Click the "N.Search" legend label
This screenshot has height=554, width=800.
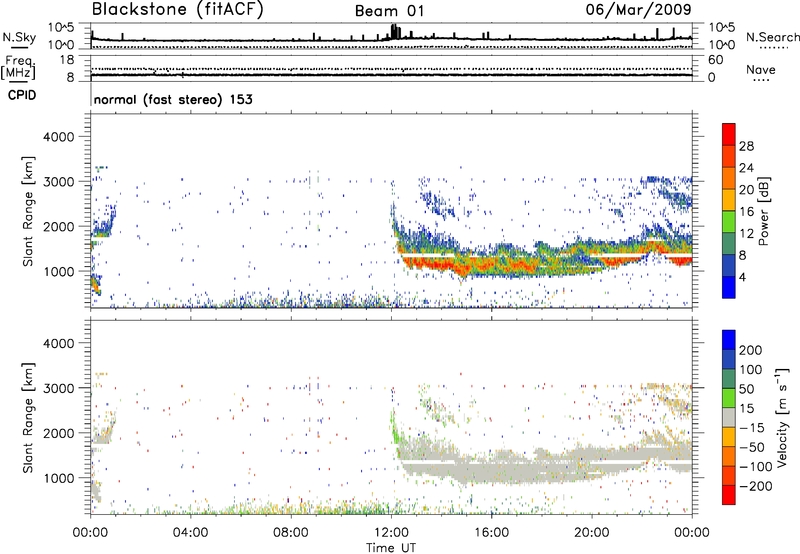tap(772, 37)
